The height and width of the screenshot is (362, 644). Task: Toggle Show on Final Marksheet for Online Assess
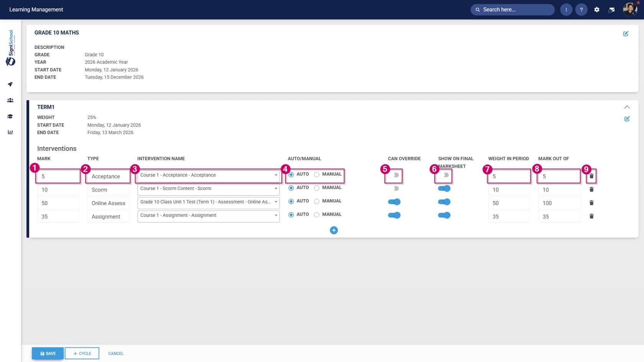444,202
